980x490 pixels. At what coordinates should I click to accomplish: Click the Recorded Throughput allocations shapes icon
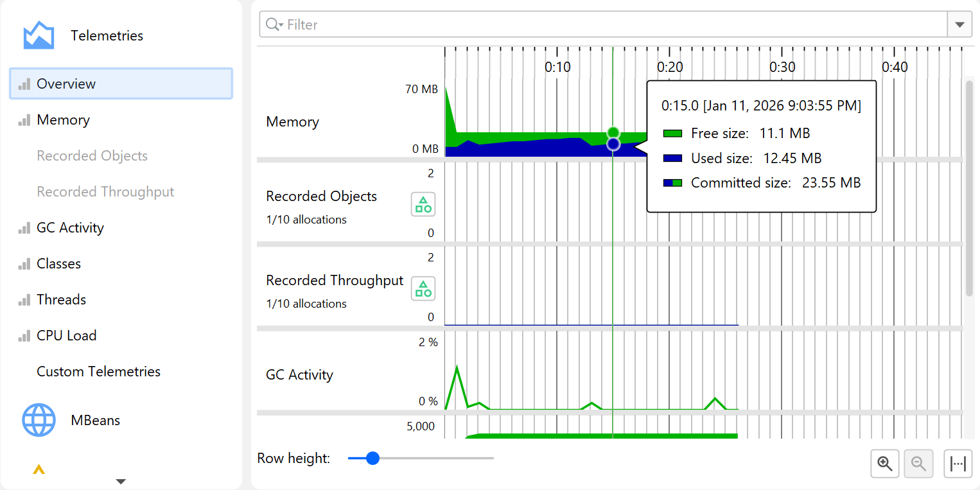pos(423,289)
